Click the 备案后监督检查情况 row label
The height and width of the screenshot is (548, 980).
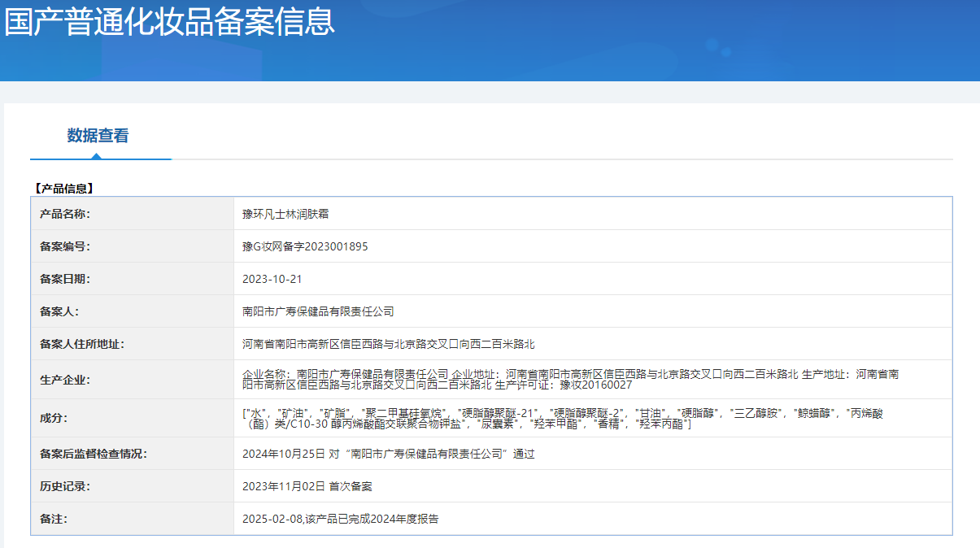coord(93,454)
